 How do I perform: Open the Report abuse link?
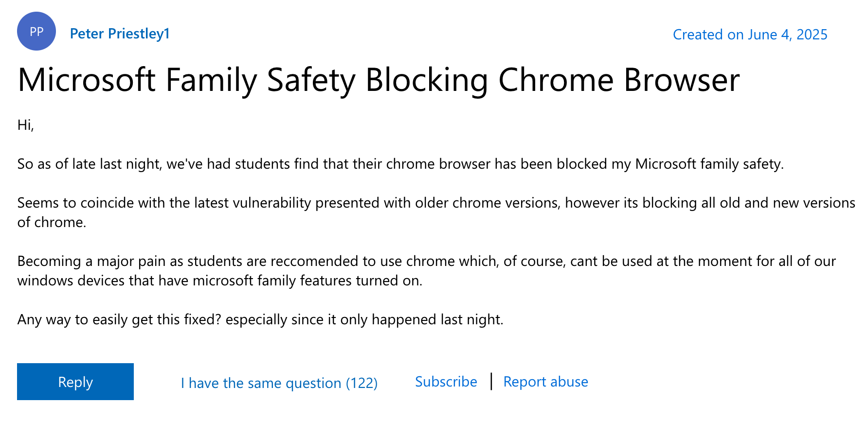545,382
